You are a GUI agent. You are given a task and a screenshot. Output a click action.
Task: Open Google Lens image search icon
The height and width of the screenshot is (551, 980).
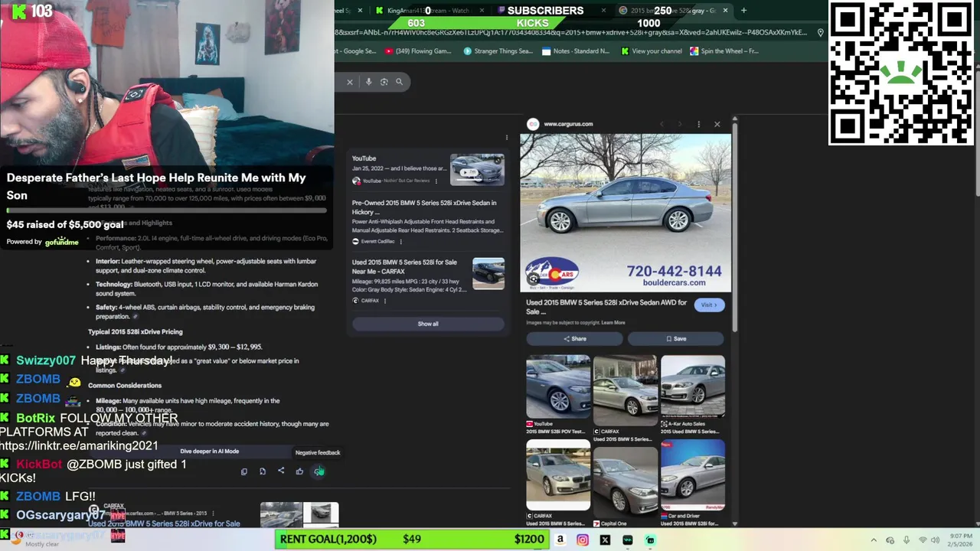384,82
